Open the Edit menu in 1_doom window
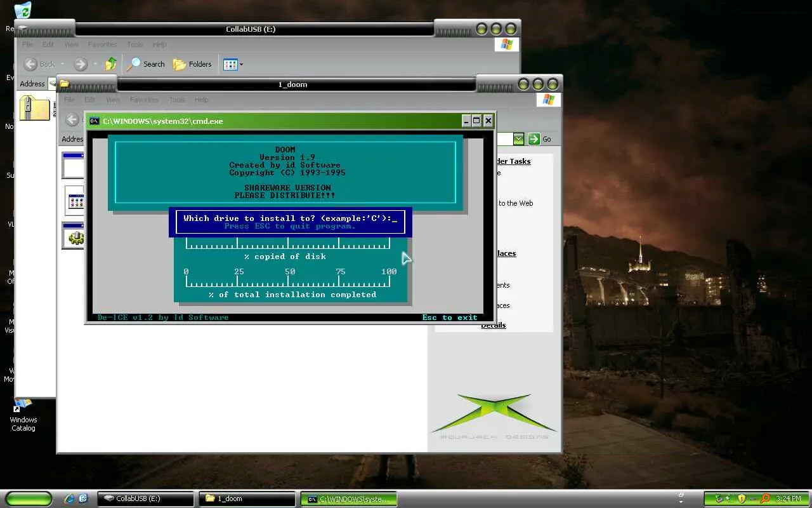812x508 pixels. [90, 100]
